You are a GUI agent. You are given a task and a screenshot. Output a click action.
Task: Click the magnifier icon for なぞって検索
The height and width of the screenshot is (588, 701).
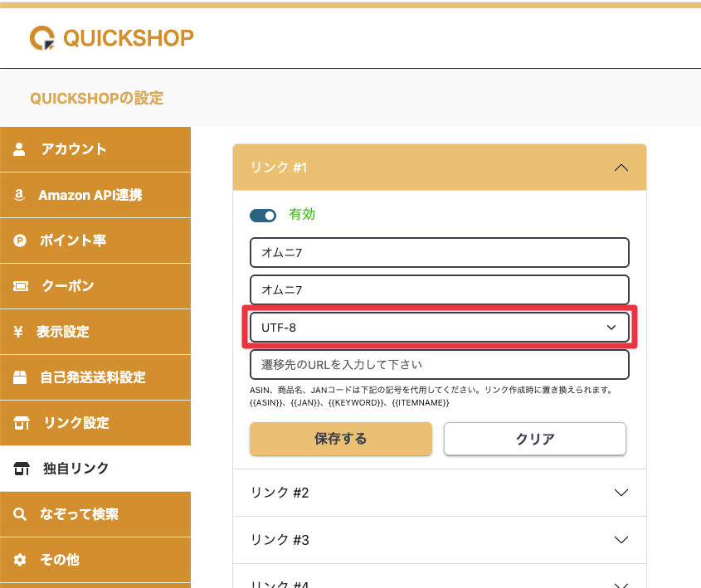[x=20, y=514]
